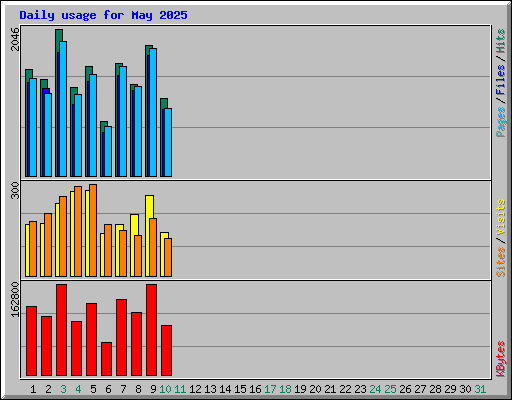The image size is (512, 400).
Task: Click green day 3 on the x-axis
Action: 63,389
